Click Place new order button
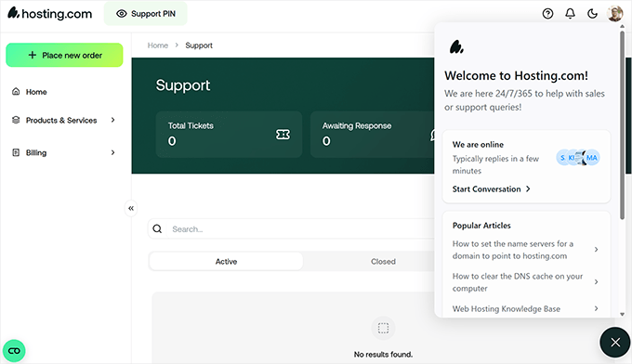Screen dimensions: 632x364 tap(64, 55)
